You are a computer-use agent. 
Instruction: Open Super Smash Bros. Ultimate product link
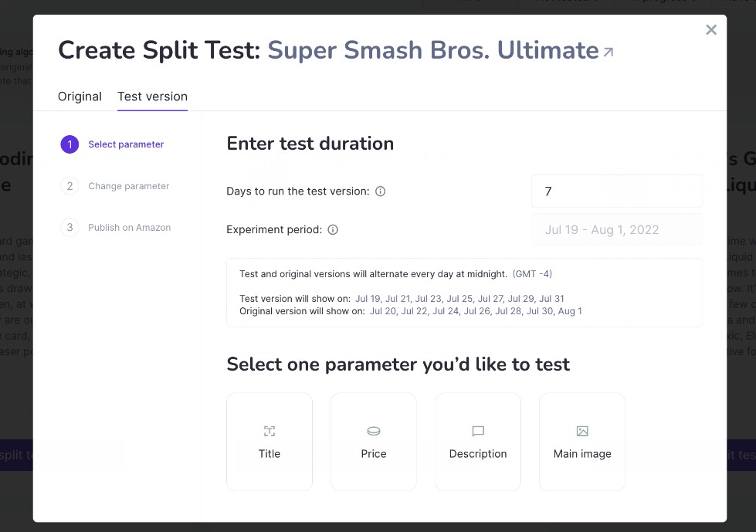click(432, 51)
